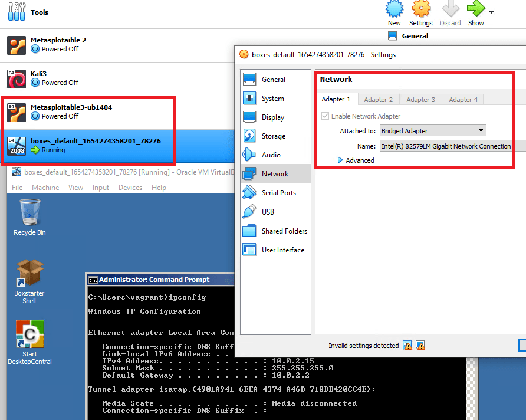
Task: Open the Devices menu in VM window
Action: point(130,188)
